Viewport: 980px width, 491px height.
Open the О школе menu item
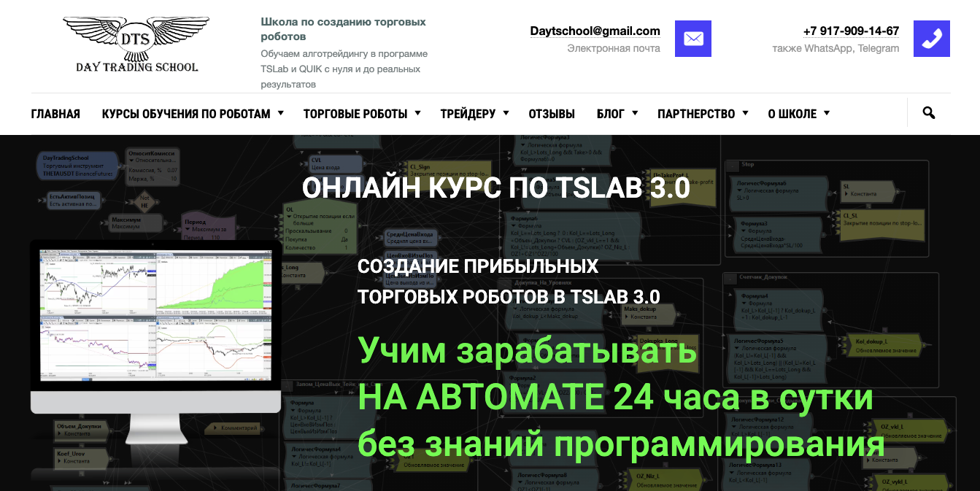(x=792, y=114)
